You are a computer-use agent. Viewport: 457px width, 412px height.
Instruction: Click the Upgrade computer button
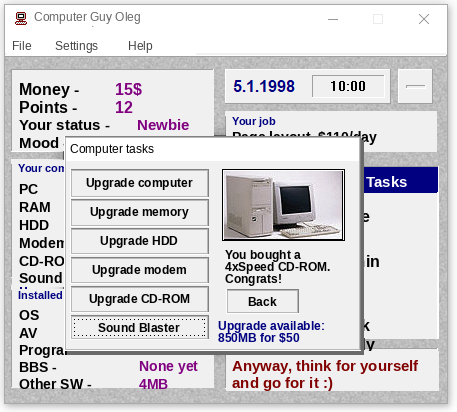(x=140, y=183)
